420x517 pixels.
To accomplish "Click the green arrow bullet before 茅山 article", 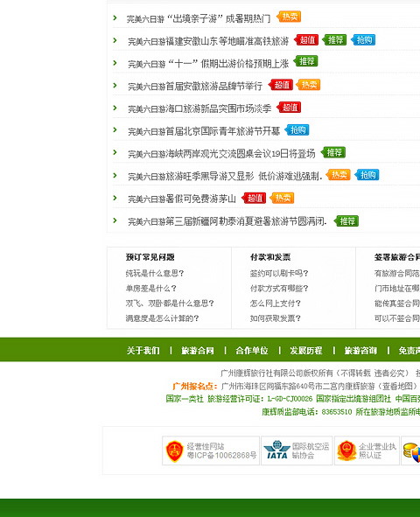I will (x=115, y=198).
